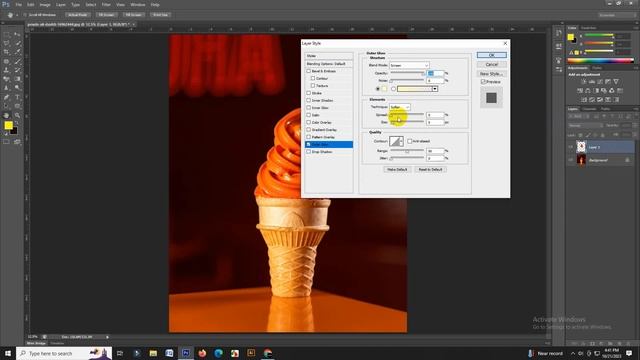640x360 pixels.
Task: Enable the Inner Shadow checkbox
Action: click(309, 100)
